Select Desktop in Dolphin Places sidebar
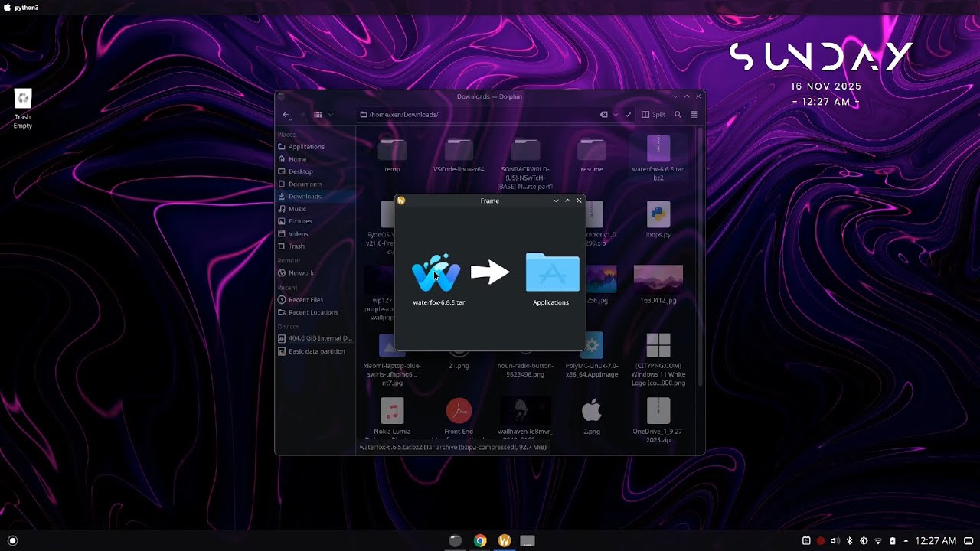 tap(316, 171)
